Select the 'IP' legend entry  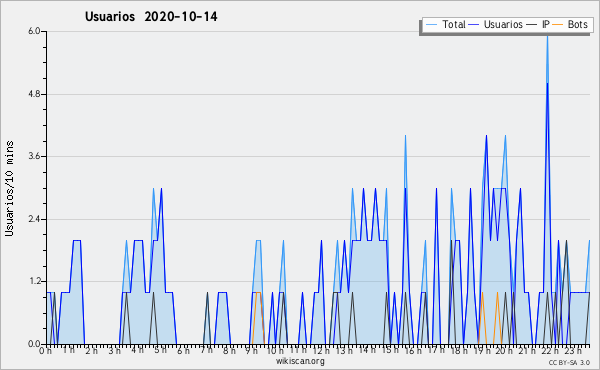538,24
